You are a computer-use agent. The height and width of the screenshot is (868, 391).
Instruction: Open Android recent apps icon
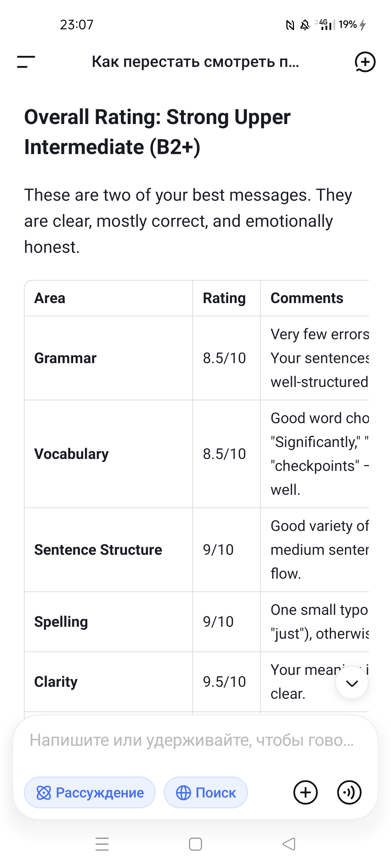(x=102, y=844)
